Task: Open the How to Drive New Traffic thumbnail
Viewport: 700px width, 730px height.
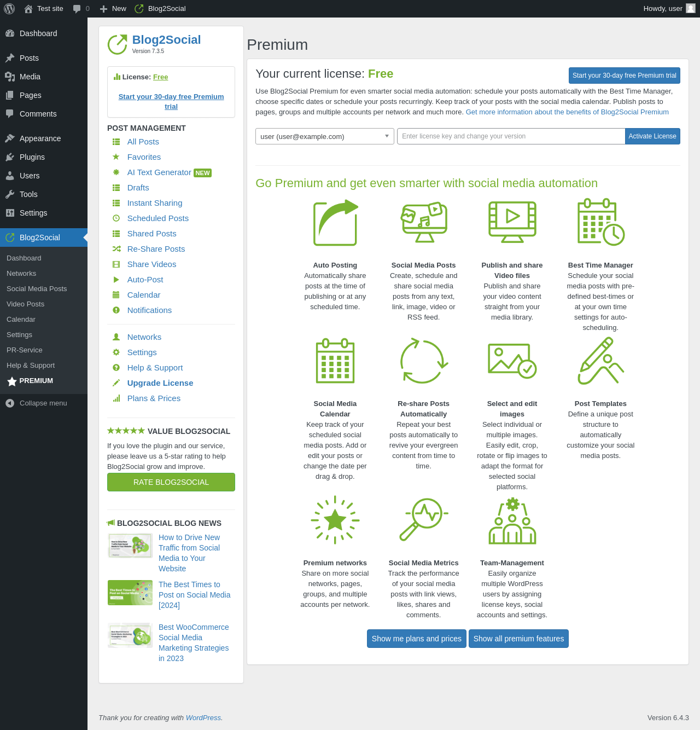Action: (x=130, y=546)
